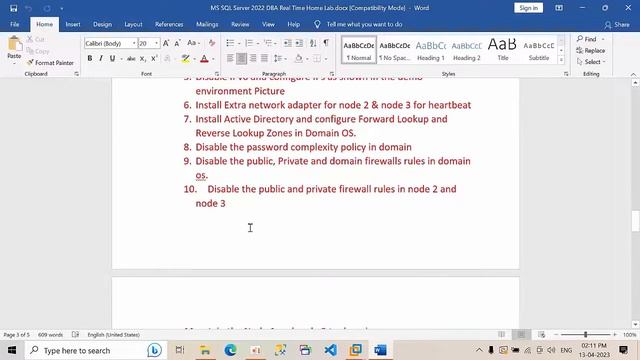Increase font size with Grow Font

click(166, 43)
